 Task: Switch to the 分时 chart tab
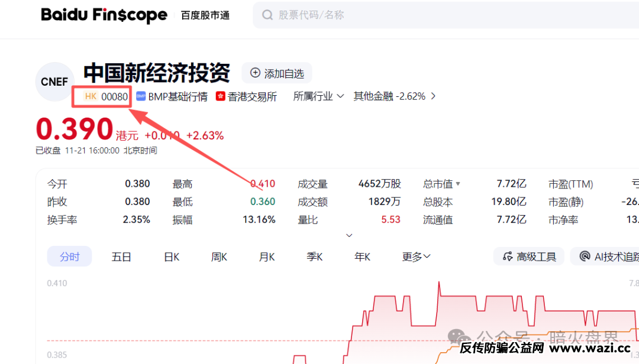click(x=69, y=256)
